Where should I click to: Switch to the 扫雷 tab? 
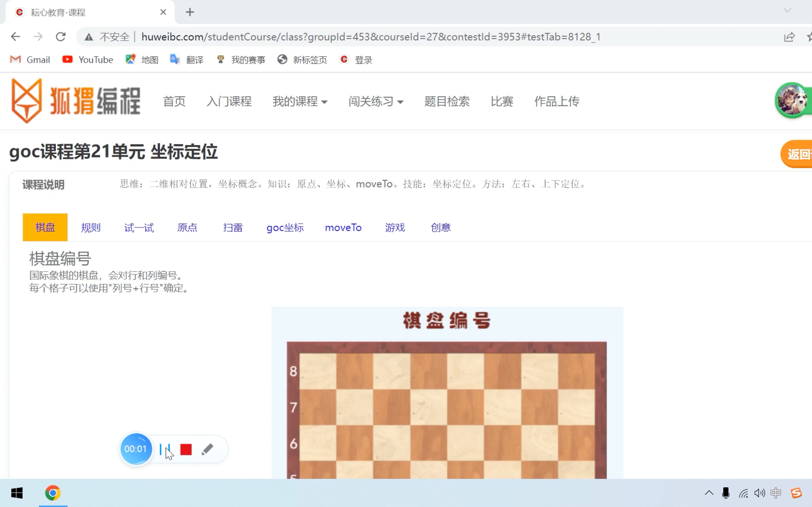[x=233, y=227]
